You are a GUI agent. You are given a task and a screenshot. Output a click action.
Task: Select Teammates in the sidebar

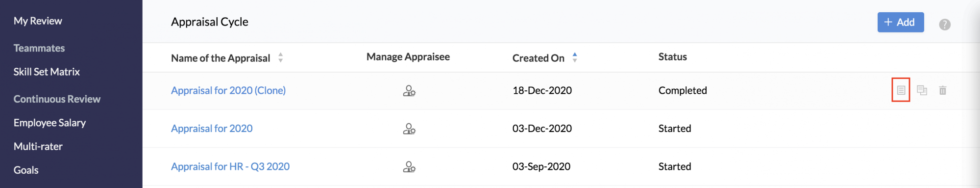39,48
